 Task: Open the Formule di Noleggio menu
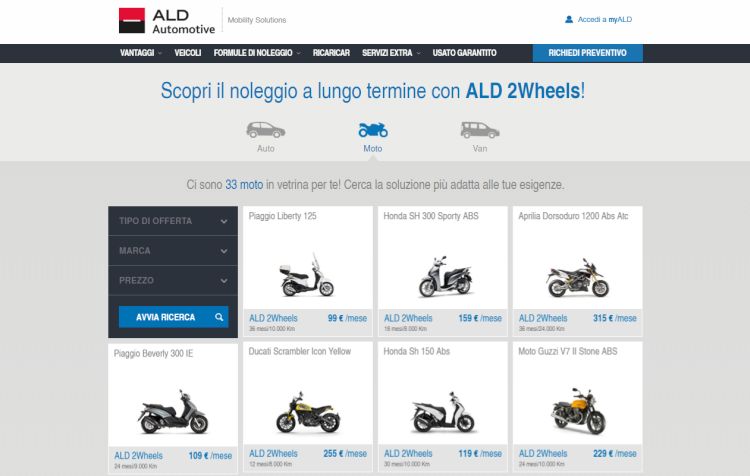point(257,53)
